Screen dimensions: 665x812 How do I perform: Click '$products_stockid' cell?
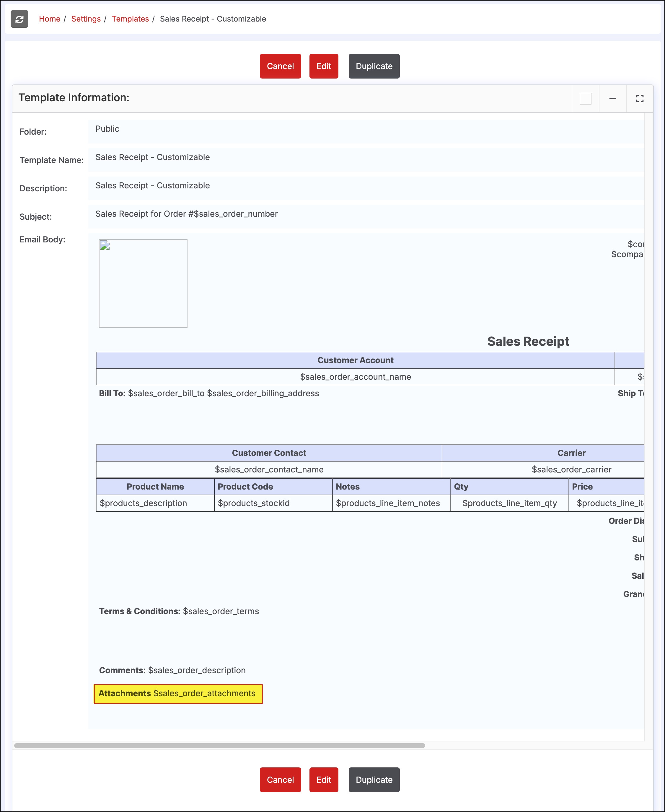(x=273, y=503)
